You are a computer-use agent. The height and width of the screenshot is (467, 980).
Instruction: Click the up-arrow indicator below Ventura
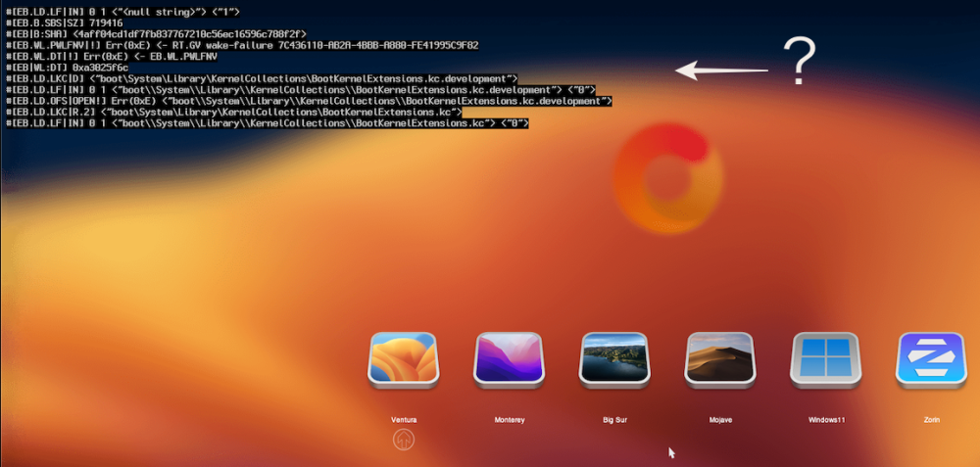point(404,441)
